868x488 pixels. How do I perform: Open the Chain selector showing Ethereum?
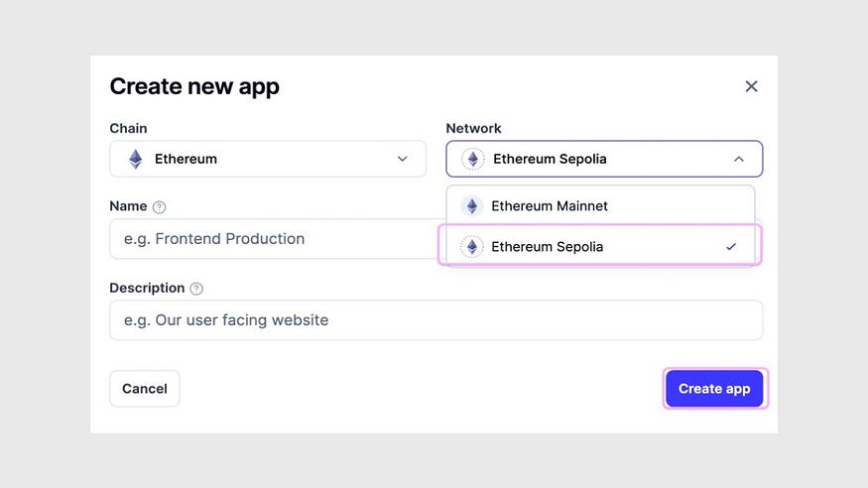268,159
